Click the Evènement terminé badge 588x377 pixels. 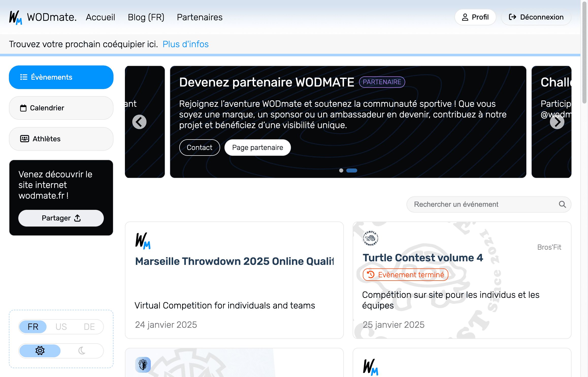[405, 275]
